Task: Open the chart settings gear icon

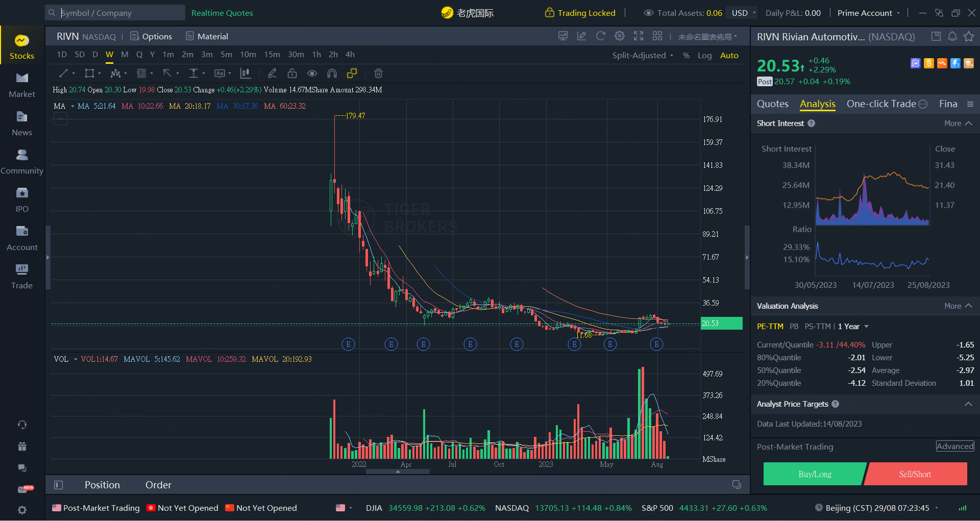Action: point(619,36)
